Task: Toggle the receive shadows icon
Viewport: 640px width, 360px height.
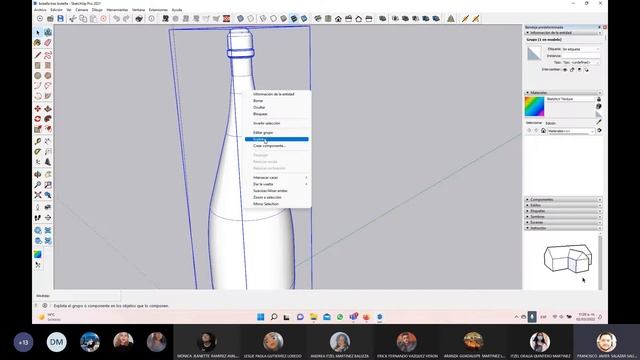Action: 579,70
